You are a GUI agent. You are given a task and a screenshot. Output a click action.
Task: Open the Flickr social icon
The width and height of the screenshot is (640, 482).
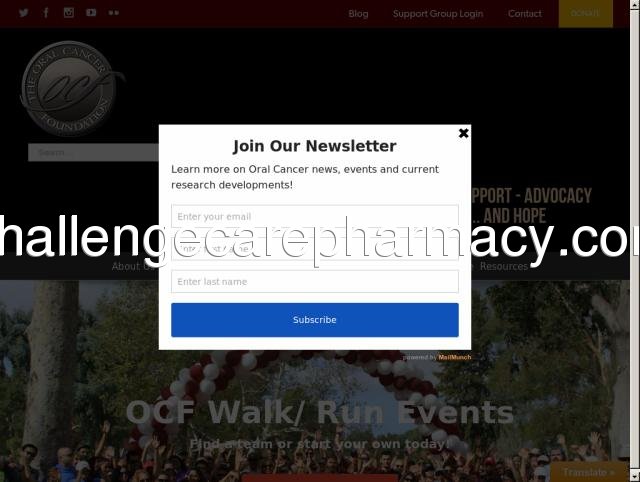[113, 13]
